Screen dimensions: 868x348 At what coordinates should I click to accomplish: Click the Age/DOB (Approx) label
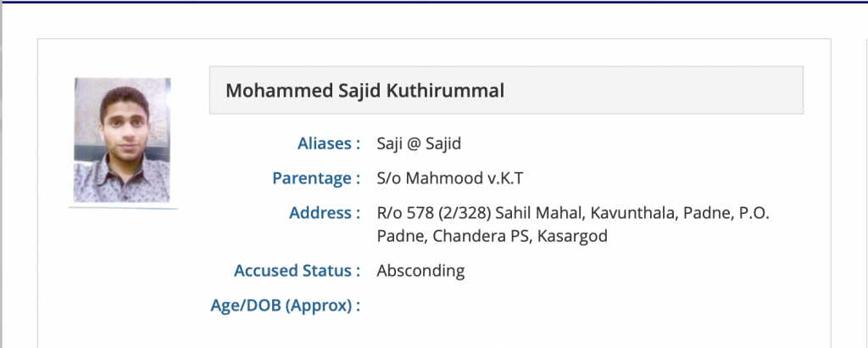click(x=285, y=305)
